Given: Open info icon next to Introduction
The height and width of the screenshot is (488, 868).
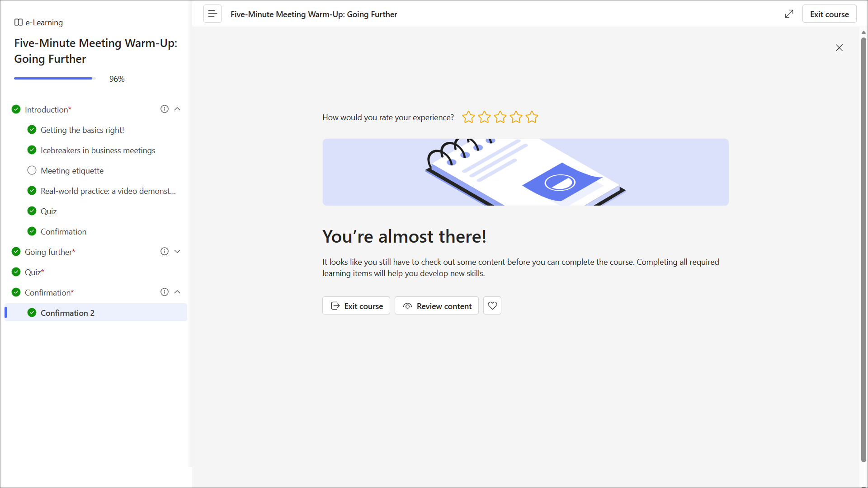Looking at the screenshot, I should click(x=165, y=109).
